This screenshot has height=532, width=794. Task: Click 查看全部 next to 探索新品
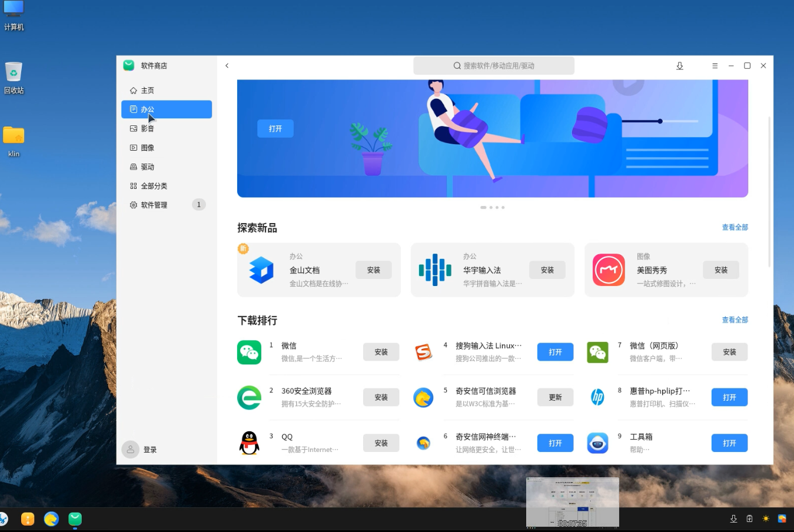click(x=735, y=227)
